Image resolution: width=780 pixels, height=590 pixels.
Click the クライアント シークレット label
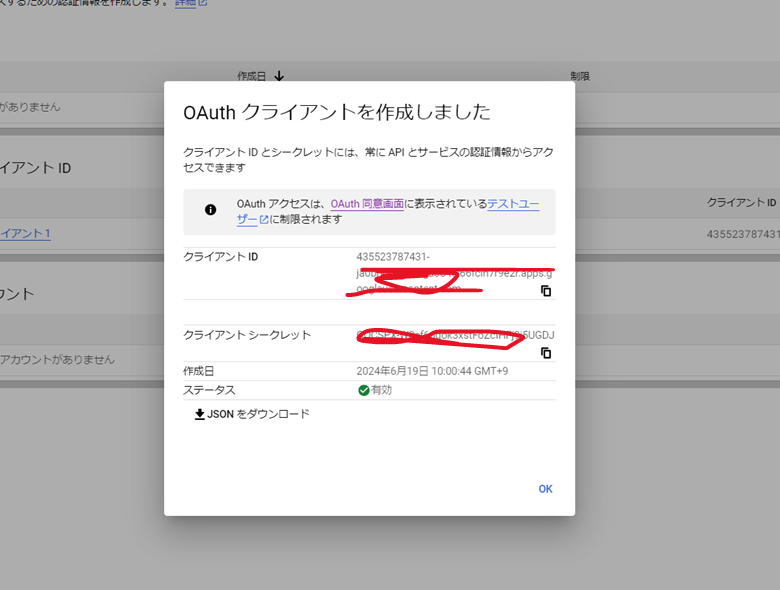click(x=247, y=335)
